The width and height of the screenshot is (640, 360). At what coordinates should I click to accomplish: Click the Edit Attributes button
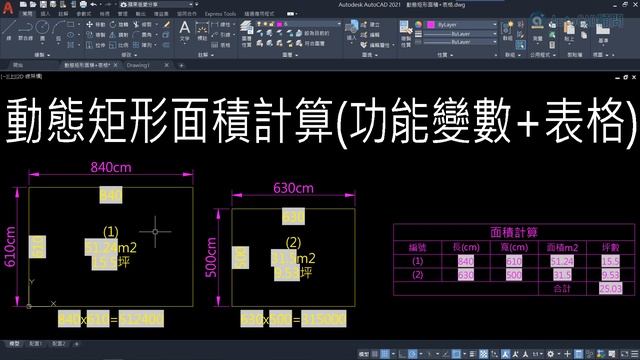point(376,45)
